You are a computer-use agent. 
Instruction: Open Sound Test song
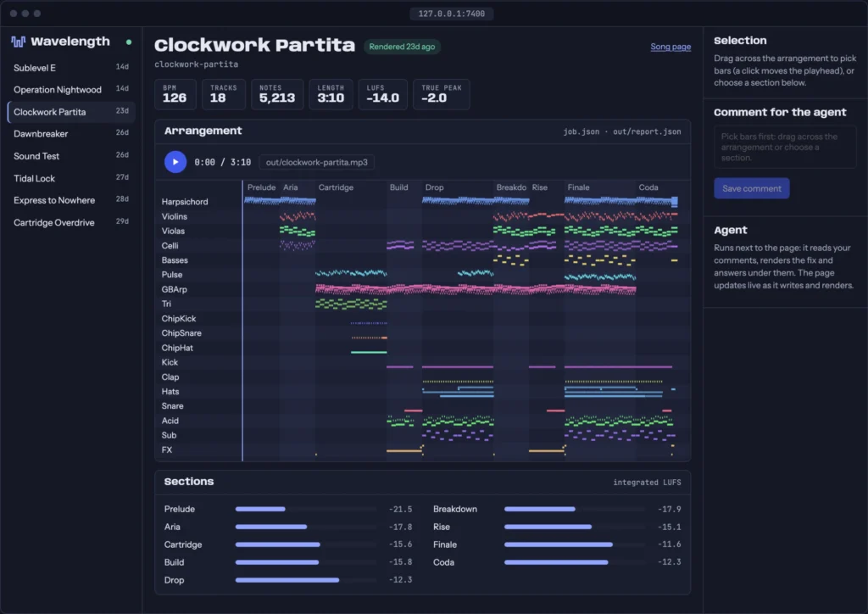(71, 156)
